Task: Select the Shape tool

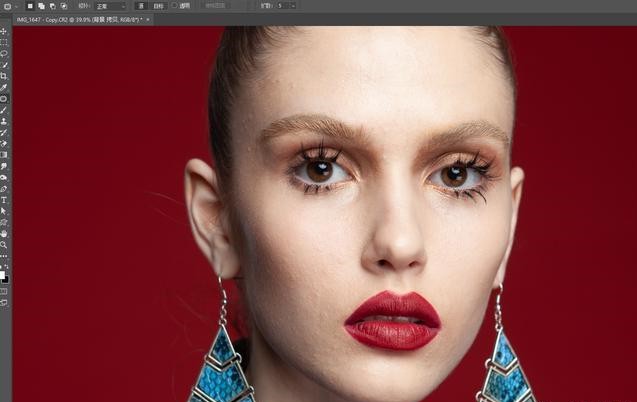Action: (4, 223)
